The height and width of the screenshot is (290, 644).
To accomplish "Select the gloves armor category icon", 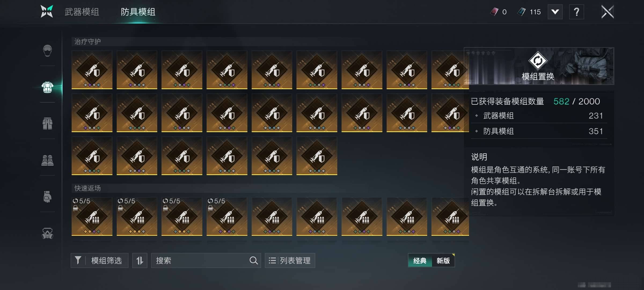I will point(47,197).
